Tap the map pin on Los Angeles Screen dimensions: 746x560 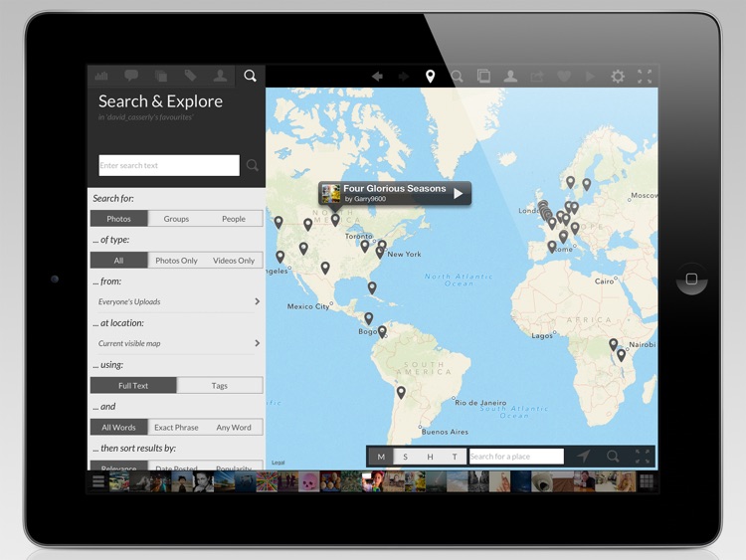pyautogui.click(x=280, y=257)
